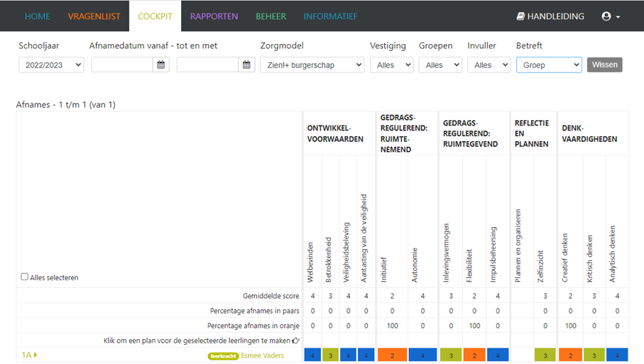
Task: Open the Zorgmodel Zien!+ burgerschap dropdown
Action: coord(312,65)
